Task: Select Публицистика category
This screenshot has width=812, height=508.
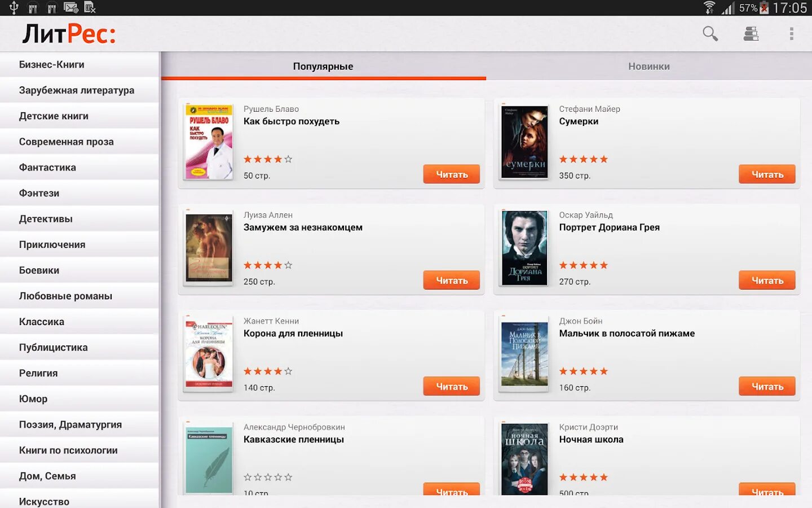Action: point(80,347)
